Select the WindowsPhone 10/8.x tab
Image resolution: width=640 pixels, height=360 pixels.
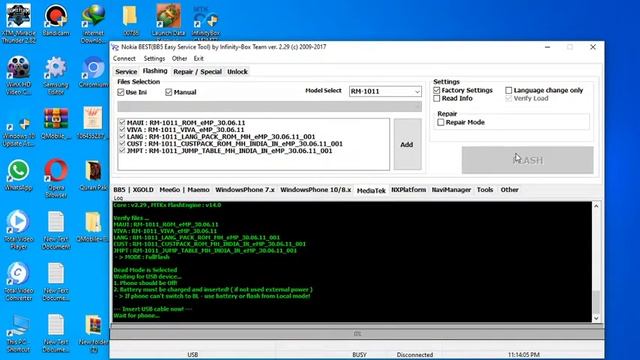(x=316, y=190)
